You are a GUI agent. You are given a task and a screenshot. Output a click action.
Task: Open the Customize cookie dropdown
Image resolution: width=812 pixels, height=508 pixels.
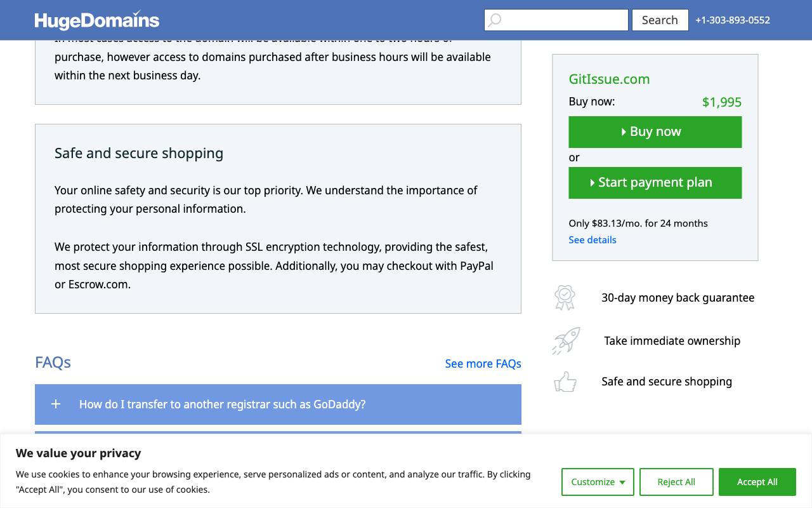(598, 482)
